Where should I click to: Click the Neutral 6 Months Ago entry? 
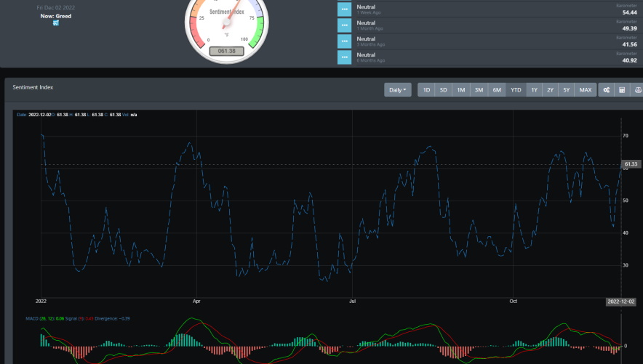click(370, 57)
